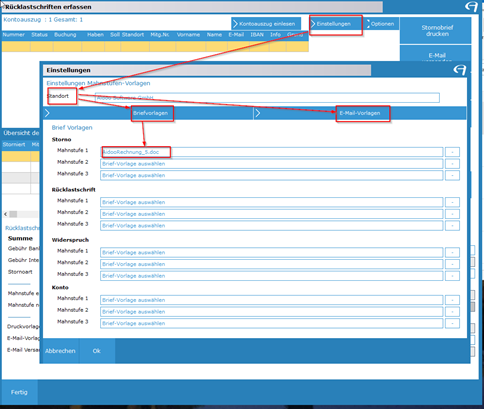This screenshot has width=484, height=409.
Task: Click browse button for Storno Mahnstufe 1
Action: tap(452, 152)
